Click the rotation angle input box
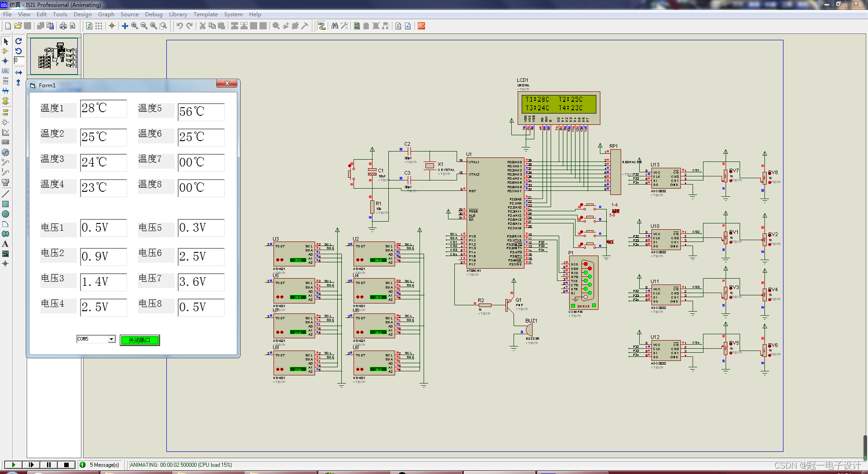868x474 pixels. pos(19,61)
